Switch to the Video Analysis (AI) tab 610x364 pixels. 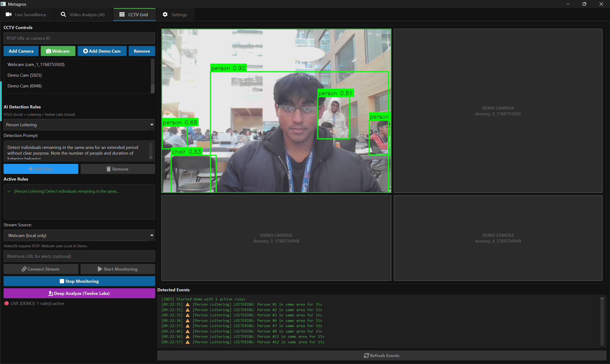(x=83, y=15)
